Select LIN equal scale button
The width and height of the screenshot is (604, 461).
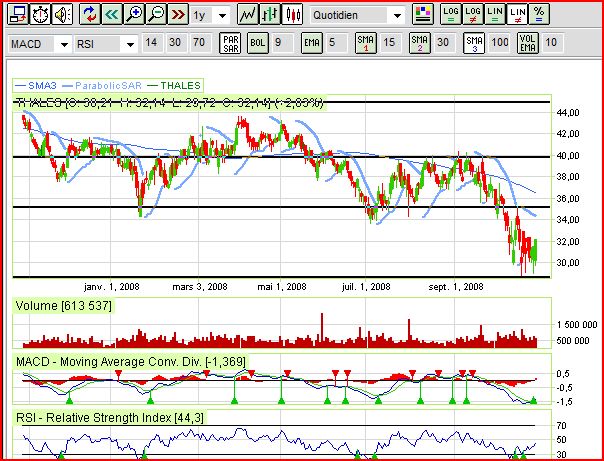coord(495,15)
